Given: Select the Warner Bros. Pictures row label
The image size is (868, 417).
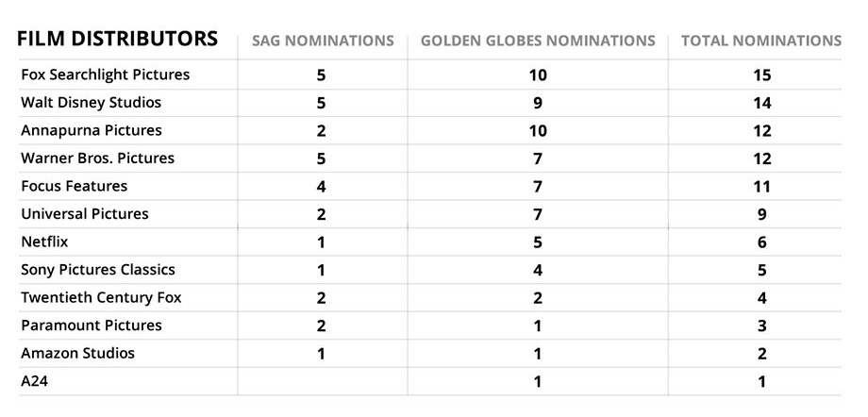Looking at the screenshot, I should (x=97, y=158).
